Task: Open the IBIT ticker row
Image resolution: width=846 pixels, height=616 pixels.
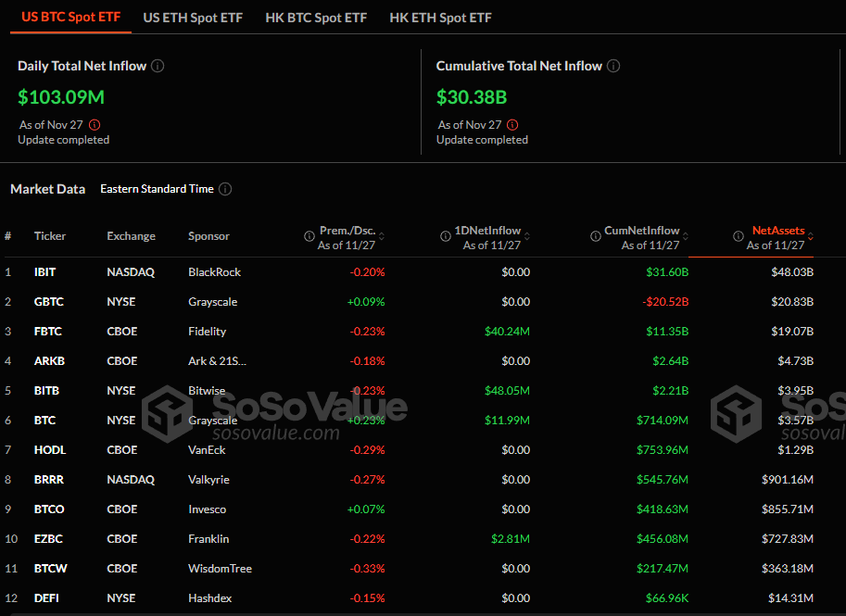Action: pos(45,272)
